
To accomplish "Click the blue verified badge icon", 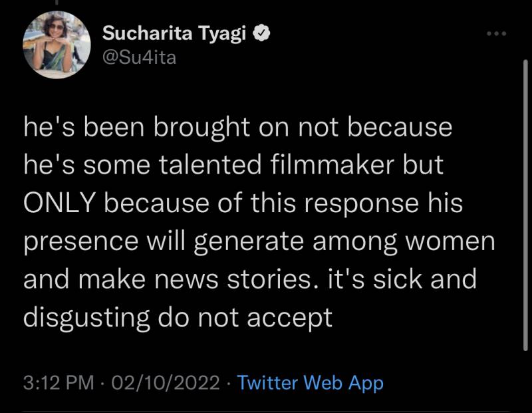I will point(263,34).
